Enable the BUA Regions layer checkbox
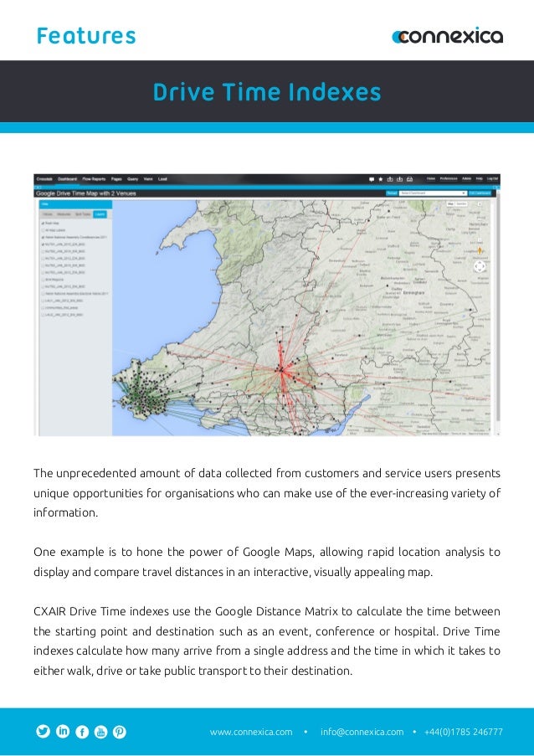 [44, 279]
